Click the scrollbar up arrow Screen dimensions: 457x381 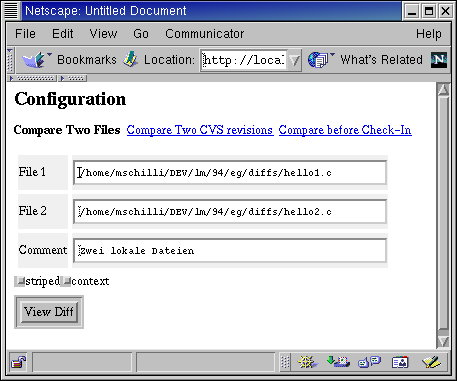[x=443, y=90]
